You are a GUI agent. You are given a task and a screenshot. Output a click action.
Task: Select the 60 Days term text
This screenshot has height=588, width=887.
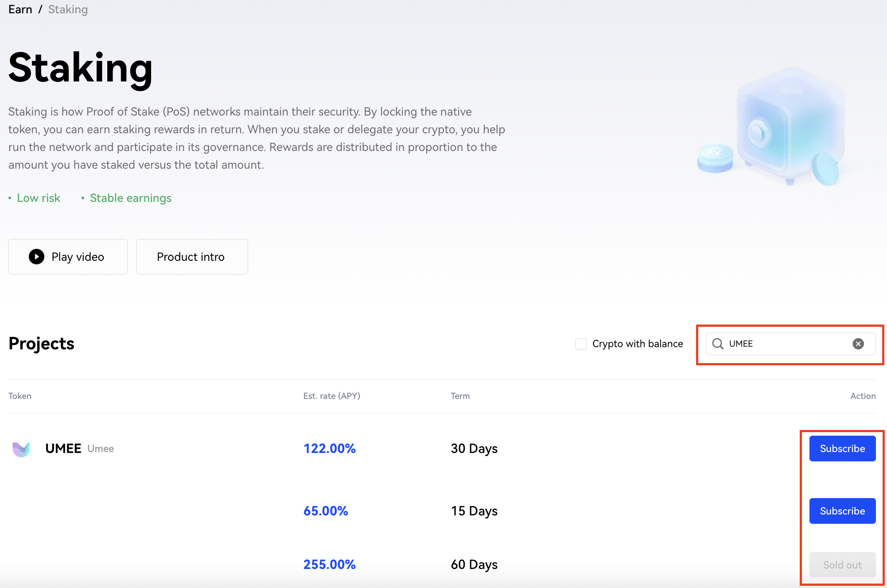(474, 565)
